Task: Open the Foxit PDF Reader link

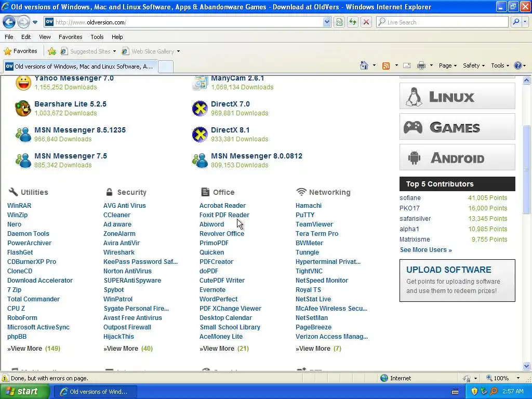Action: point(224,215)
